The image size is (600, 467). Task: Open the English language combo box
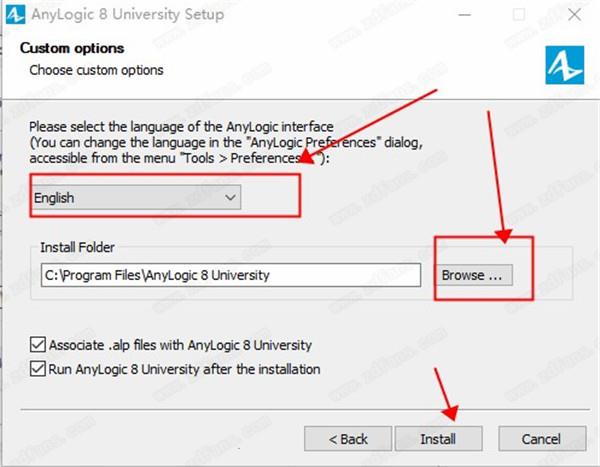point(136,198)
